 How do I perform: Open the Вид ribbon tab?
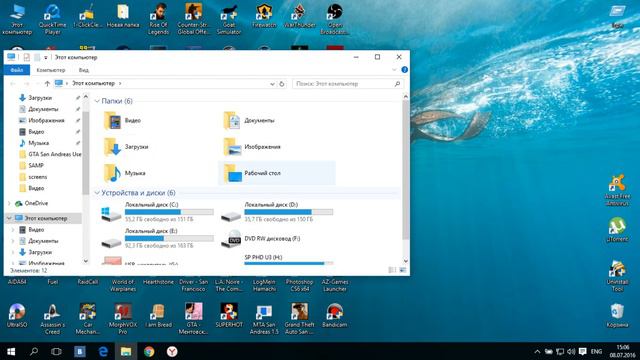tap(84, 70)
